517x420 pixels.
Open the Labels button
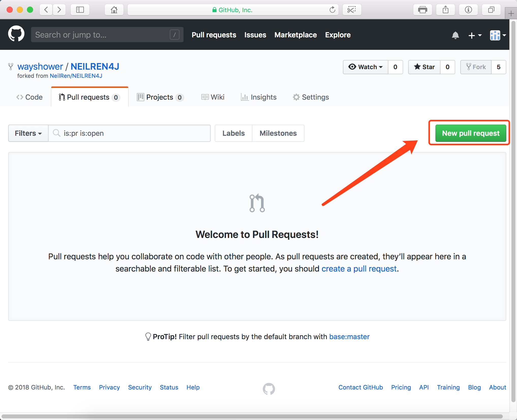234,133
